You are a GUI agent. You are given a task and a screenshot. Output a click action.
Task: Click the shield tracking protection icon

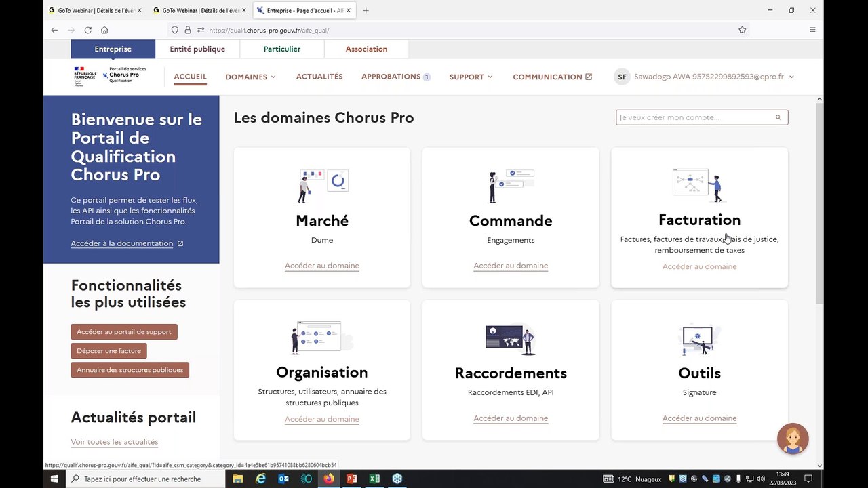tap(175, 30)
